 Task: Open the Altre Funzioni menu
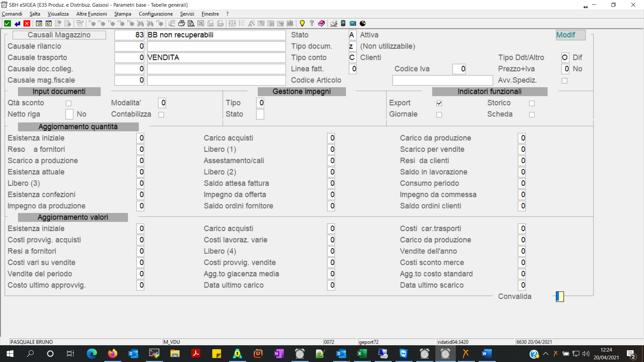click(x=91, y=14)
